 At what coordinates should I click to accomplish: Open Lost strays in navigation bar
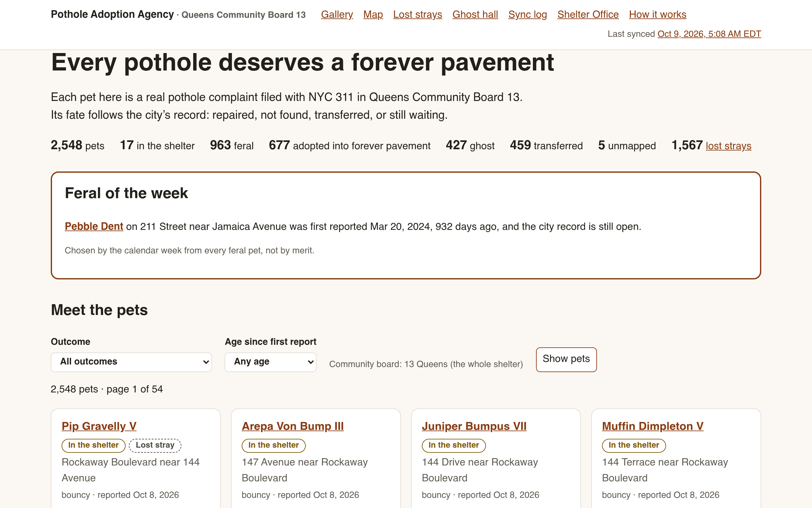pos(417,15)
